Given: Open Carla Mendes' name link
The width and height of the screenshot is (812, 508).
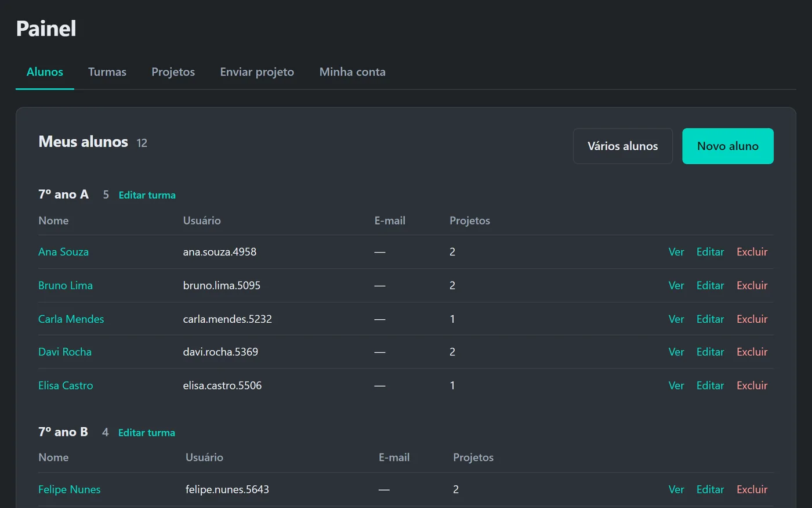Looking at the screenshot, I should pyautogui.click(x=71, y=319).
